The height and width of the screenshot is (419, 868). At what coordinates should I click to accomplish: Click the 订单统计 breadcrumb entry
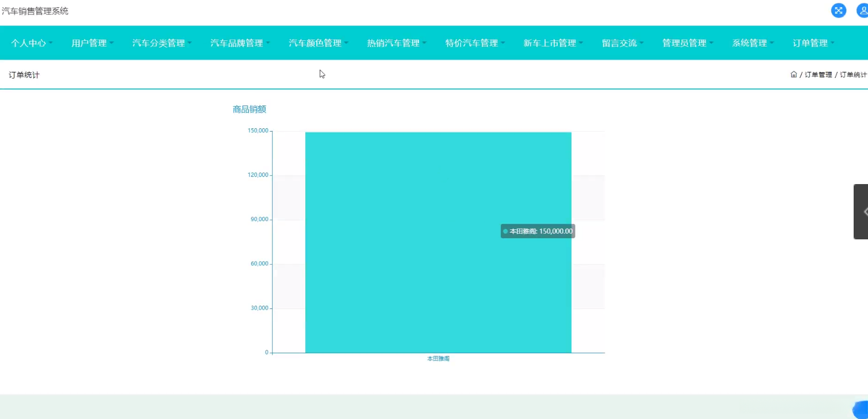point(854,75)
